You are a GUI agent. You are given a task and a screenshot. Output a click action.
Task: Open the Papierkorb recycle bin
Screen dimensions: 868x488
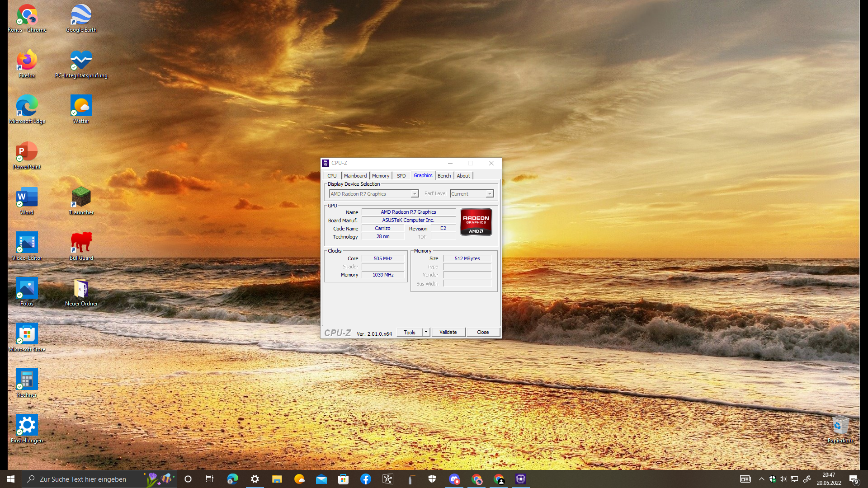pos(840,426)
